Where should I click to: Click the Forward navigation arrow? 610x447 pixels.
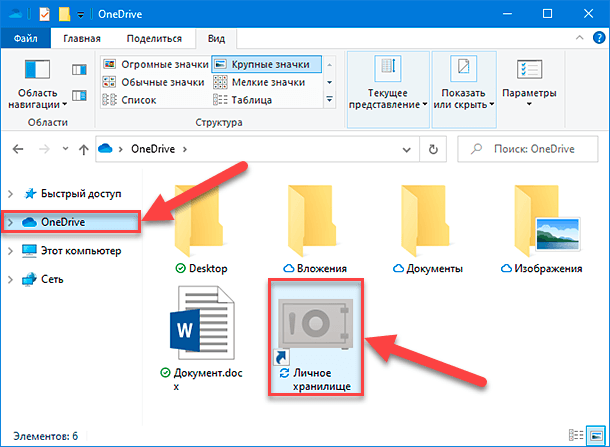44,149
